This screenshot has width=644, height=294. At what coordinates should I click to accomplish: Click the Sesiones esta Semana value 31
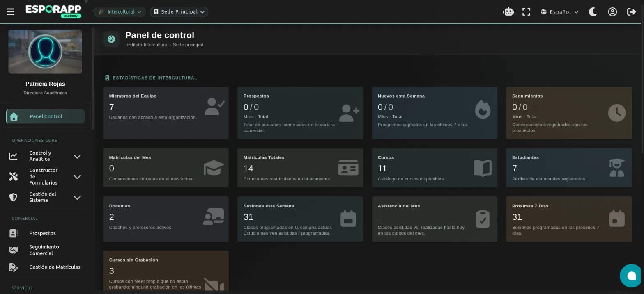pos(248,217)
